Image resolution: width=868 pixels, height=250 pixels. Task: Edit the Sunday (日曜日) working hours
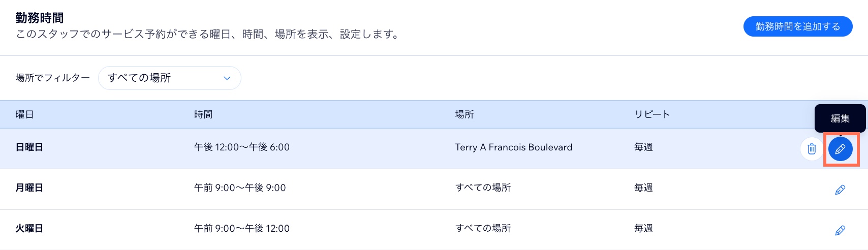840,149
